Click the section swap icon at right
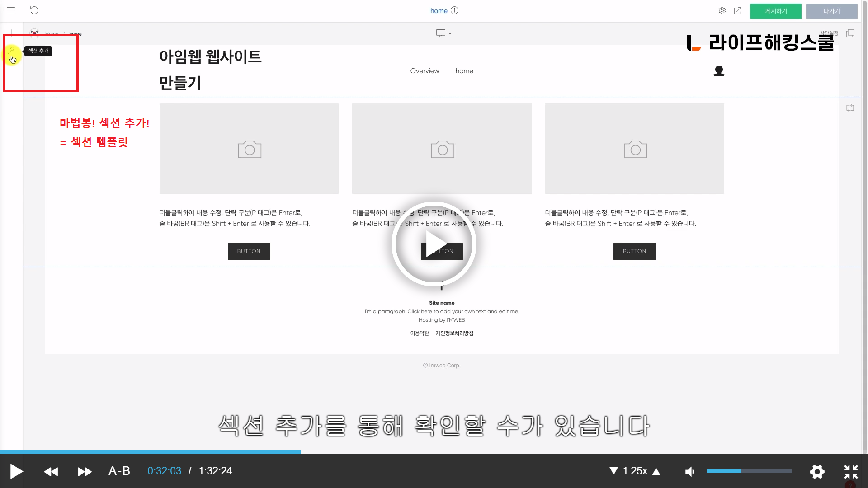868x488 pixels. point(850,108)
